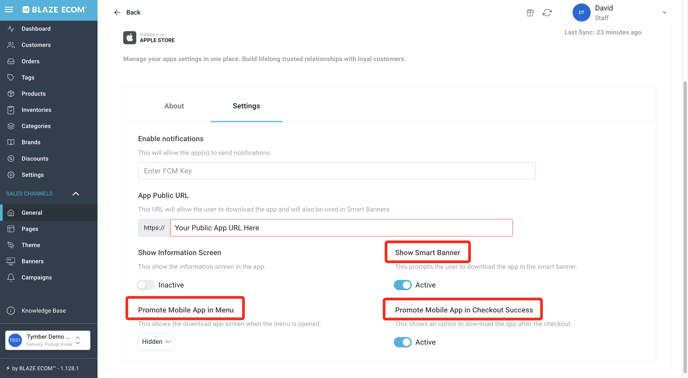Open the Tags sidebar icon
Screen dimensions: 688x378
[11, 77]
